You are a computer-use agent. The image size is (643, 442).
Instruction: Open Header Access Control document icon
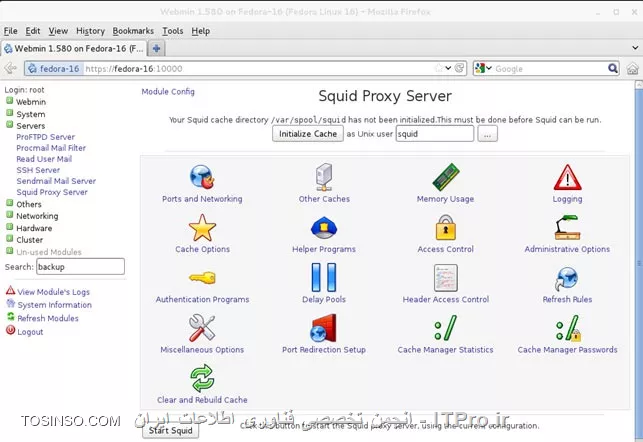pos(446,278)
